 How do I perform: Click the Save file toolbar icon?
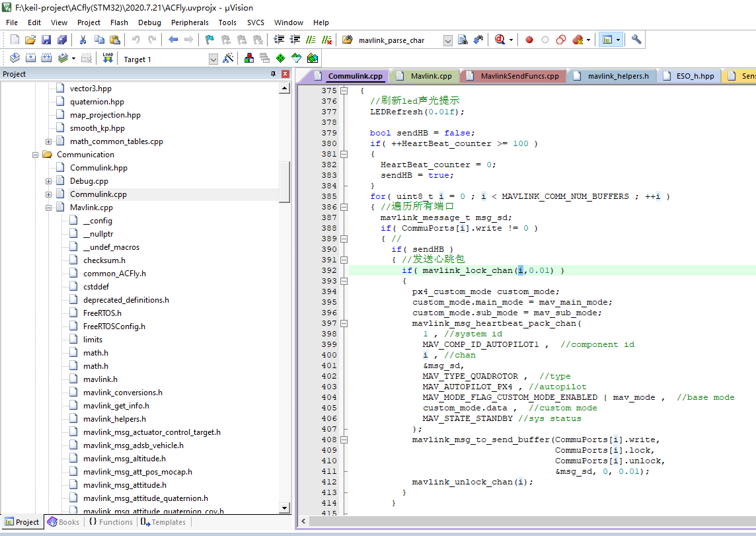[x=46, y=40]
